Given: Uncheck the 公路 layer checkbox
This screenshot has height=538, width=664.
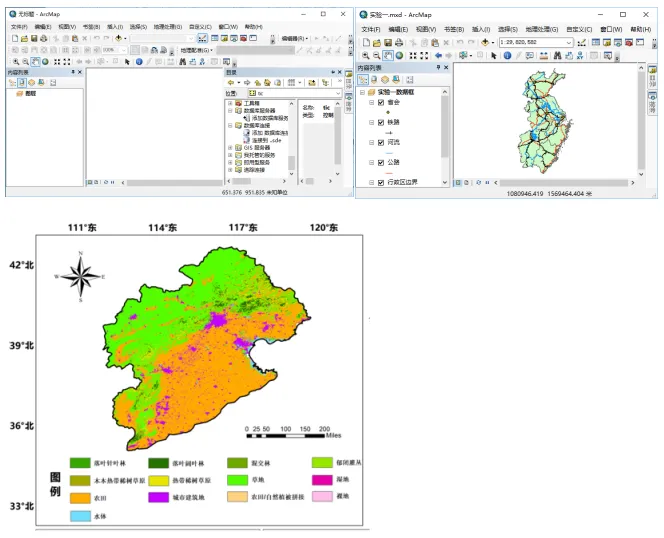Looking at the screenshot, I should click(x=381, y=163).
